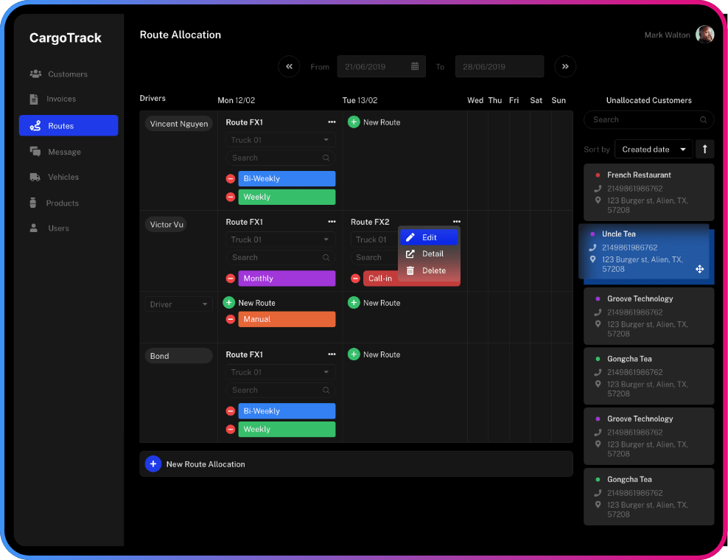Open the Invoices page in sidebar
The width and height of the screenshot is (728, 560).
click(60, 99)
